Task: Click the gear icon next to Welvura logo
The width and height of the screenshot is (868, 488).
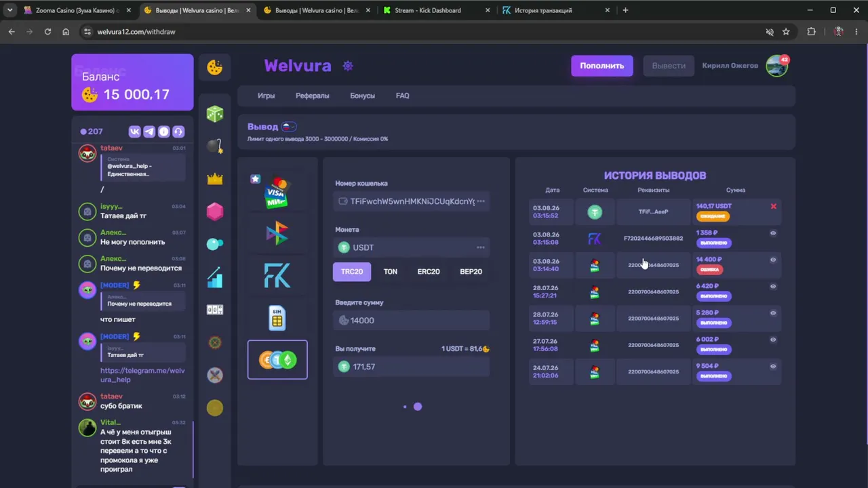Action: click(348, 66)
